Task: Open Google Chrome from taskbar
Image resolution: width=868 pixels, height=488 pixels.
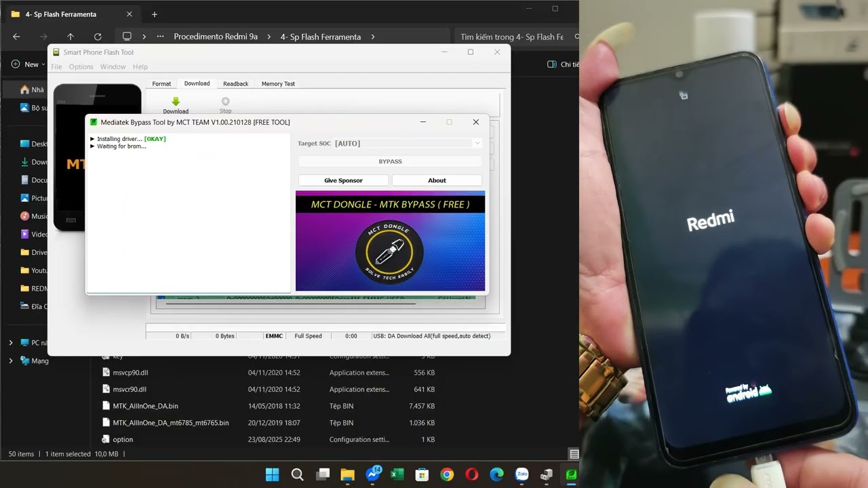Action: click(447, 474)
